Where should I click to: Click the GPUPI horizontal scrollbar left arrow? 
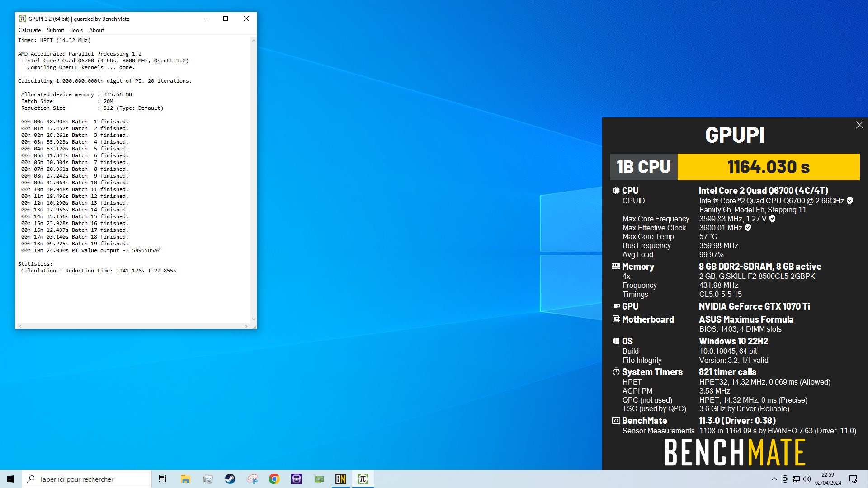point(20,326)
